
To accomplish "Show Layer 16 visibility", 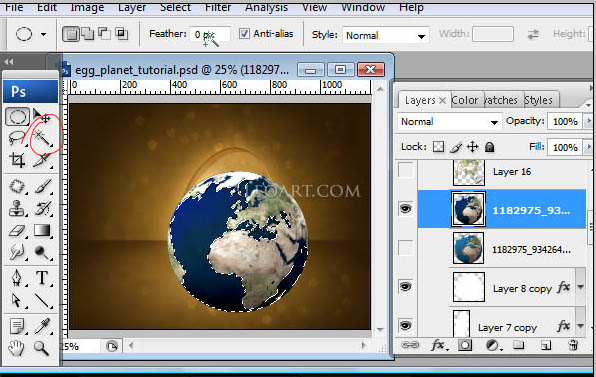I will coord(406,170).
